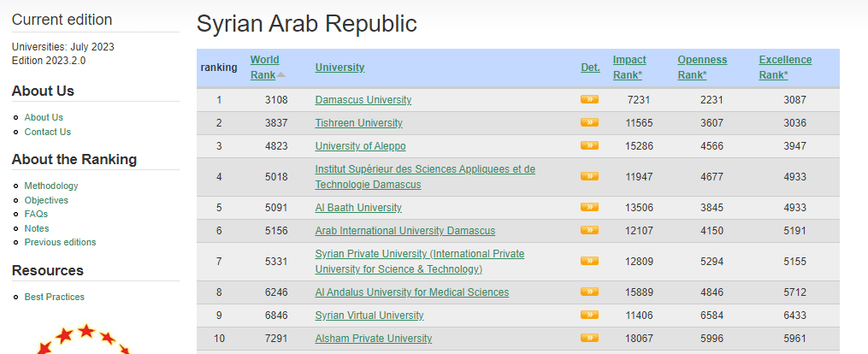Open details icon for Alsham Private University

click(x=589, y=338)
